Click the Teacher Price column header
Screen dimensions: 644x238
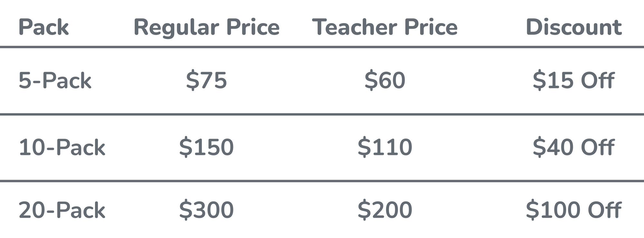385,27
